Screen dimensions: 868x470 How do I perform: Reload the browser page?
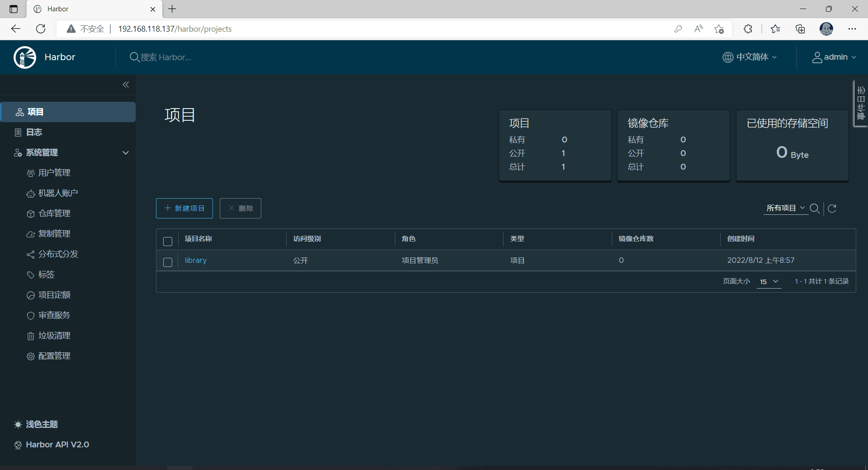click(41, 29)
